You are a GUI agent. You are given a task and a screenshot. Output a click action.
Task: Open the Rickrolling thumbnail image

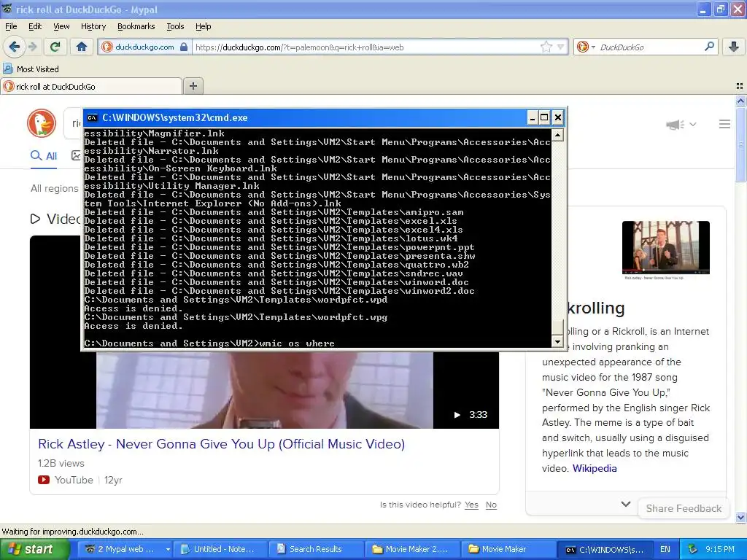coord(665,248)
